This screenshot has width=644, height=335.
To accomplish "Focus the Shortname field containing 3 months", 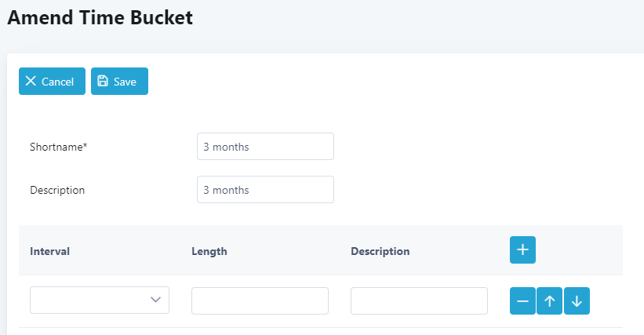I will (x=265, y=146).
